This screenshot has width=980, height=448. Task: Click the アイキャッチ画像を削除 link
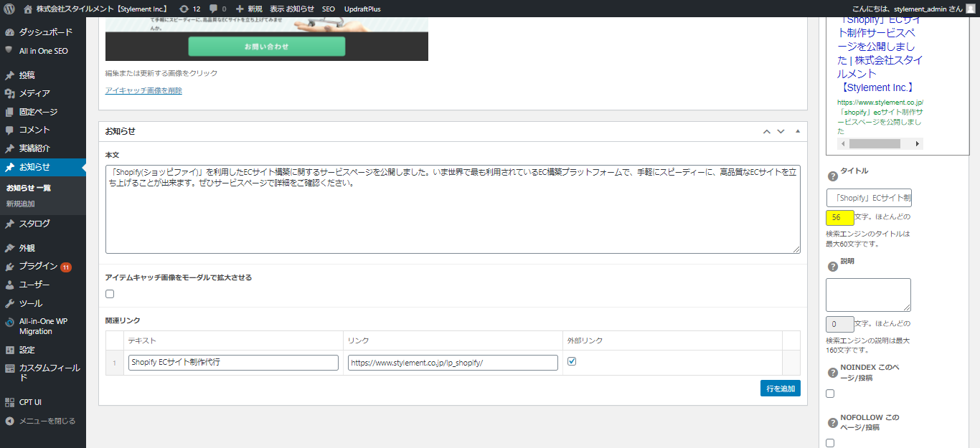[143, 91]
